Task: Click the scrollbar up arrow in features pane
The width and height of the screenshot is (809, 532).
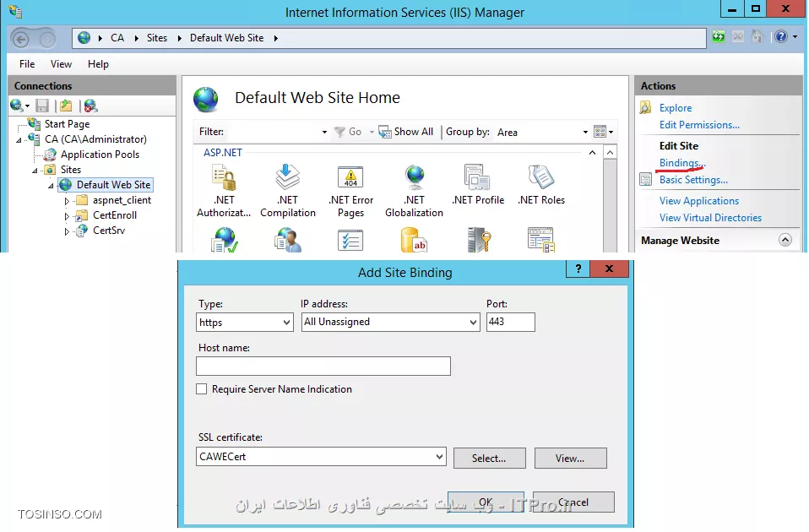Action: pyautogui.click(x=610, y=153)
